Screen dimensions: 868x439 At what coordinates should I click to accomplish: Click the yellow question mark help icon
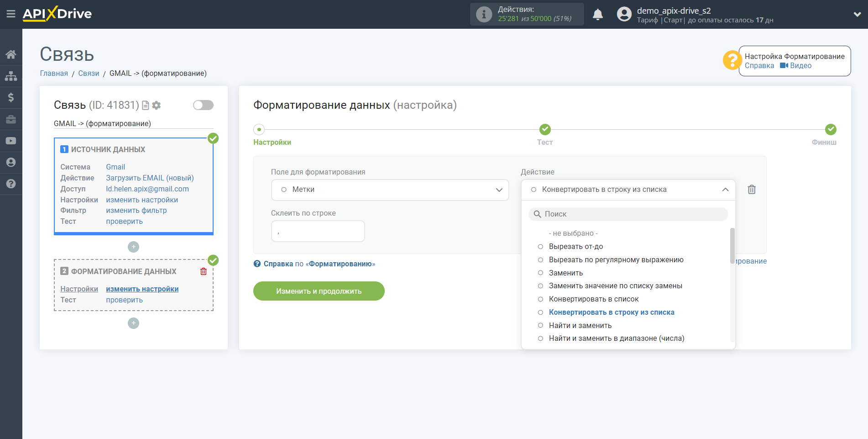(x=732, y=60)
